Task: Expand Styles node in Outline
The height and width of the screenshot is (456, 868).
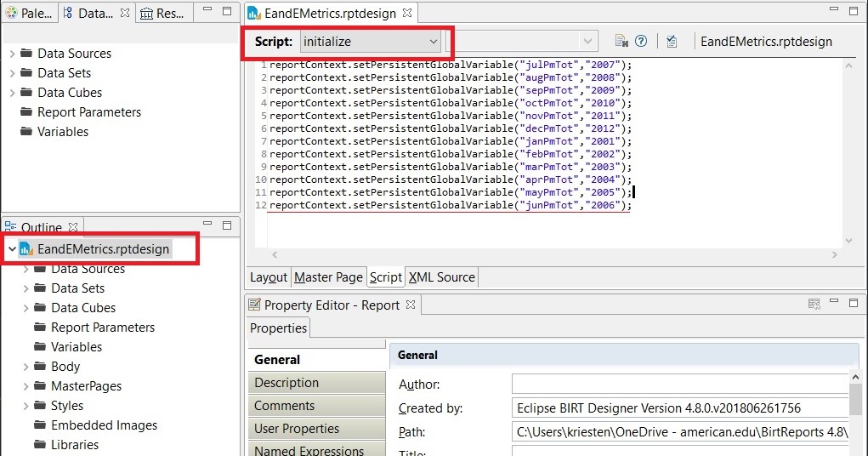Action: pos(26,406)
